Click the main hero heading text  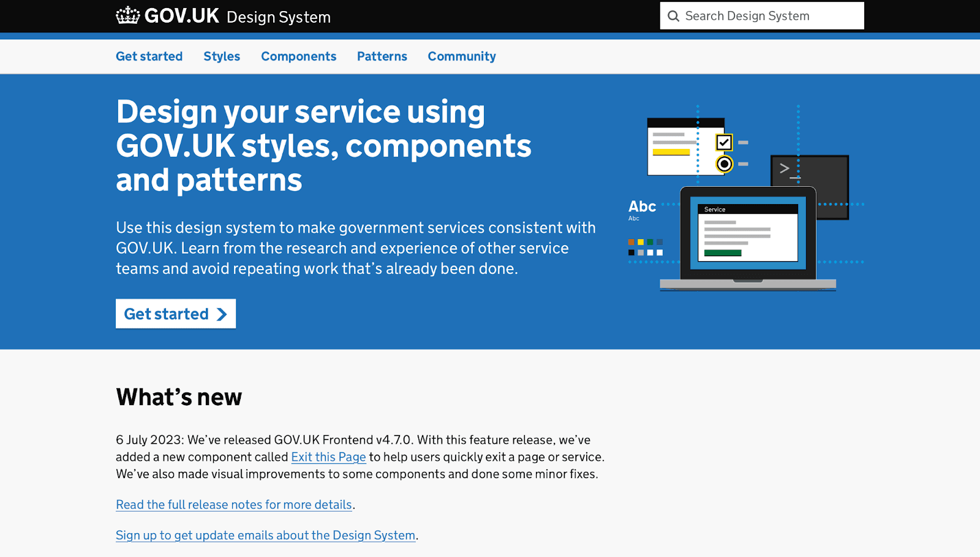(x=323, y=146)
